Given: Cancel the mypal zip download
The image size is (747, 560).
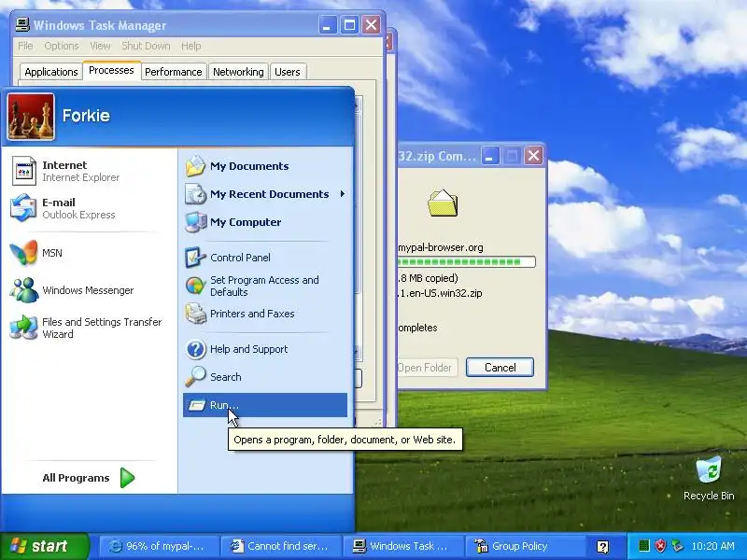Looking at the screenshot, I should pos(500,368).
